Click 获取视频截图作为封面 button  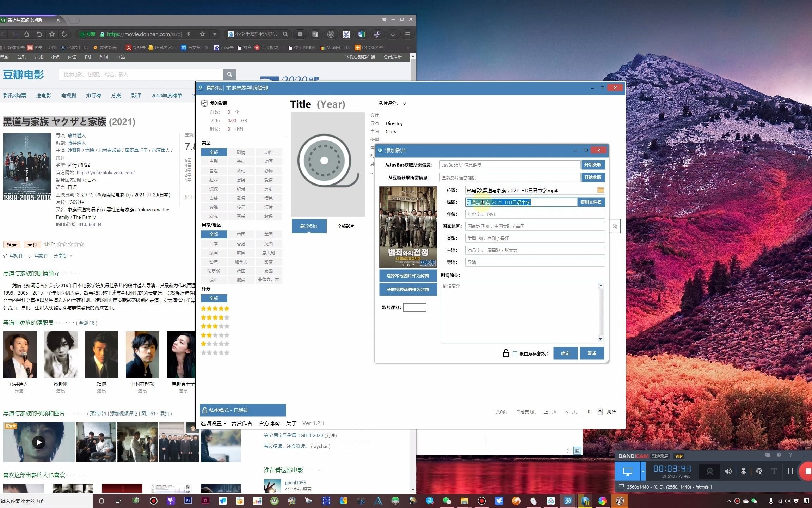tap(408, 289)
